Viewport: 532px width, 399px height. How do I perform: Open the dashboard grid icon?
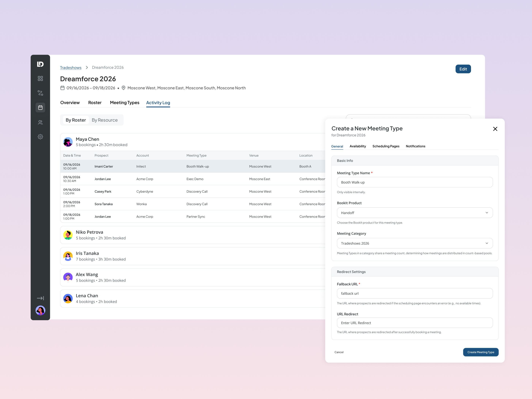[x=40, y=78]
